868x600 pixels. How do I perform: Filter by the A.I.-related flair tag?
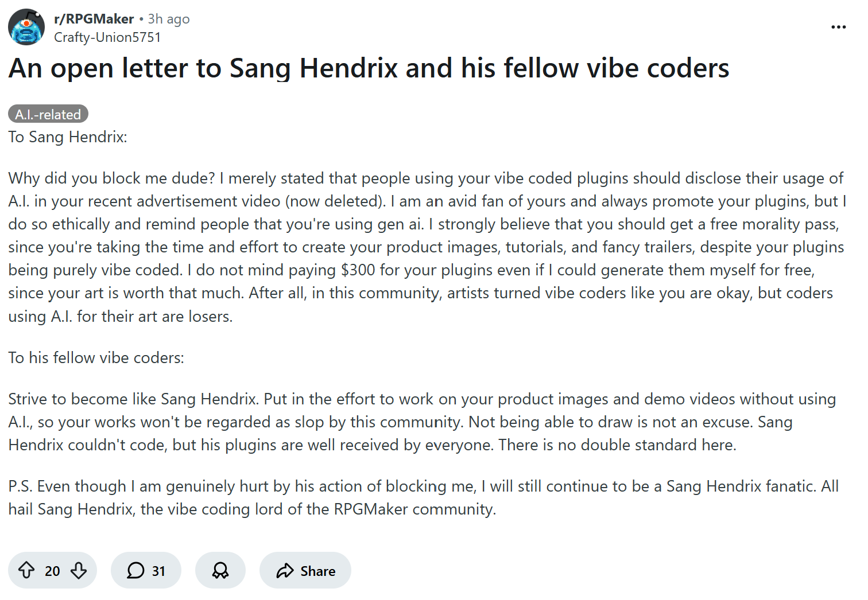(x=48, y=114)
